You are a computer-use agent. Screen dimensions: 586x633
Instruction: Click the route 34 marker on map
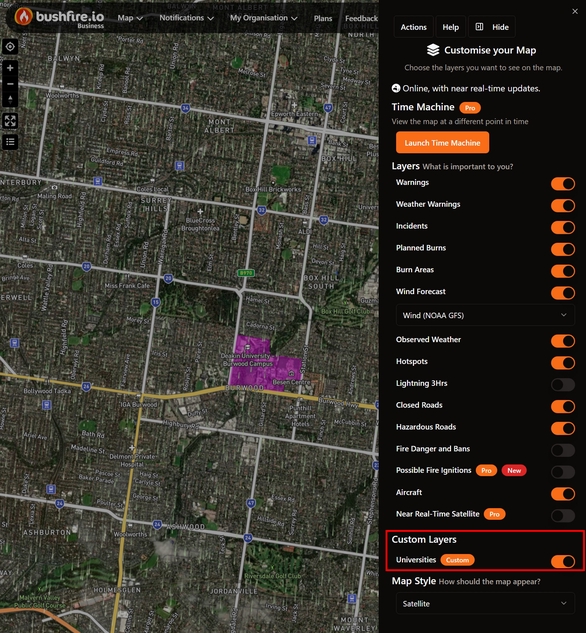tap(185, 108)
